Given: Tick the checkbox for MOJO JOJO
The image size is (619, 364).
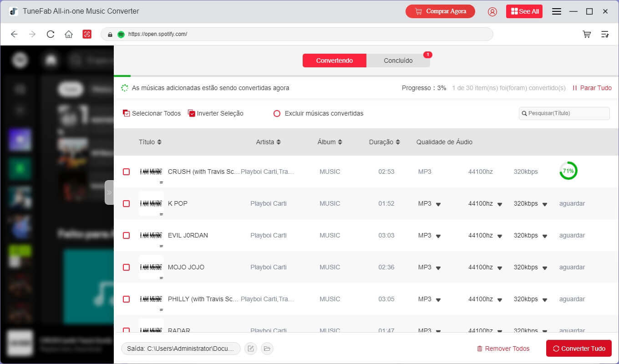Looking at the screenshot, I should click(127, 267).
